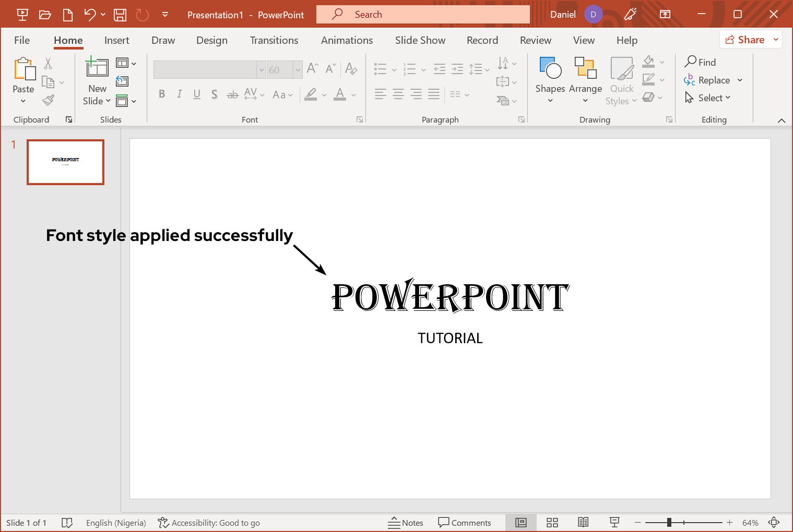Toggle italic formatting
The image size is (793, 532).
(x=179, y=94)
